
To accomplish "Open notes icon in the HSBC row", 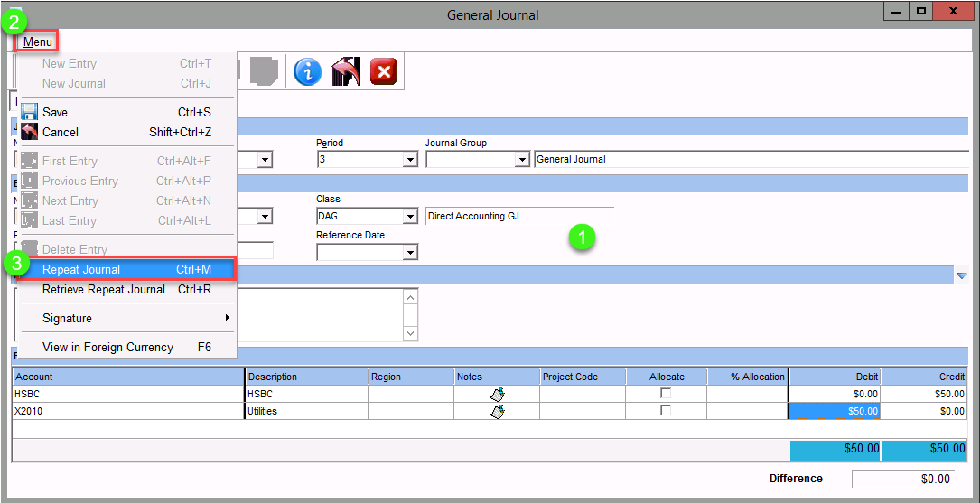I will click(496, 394).
